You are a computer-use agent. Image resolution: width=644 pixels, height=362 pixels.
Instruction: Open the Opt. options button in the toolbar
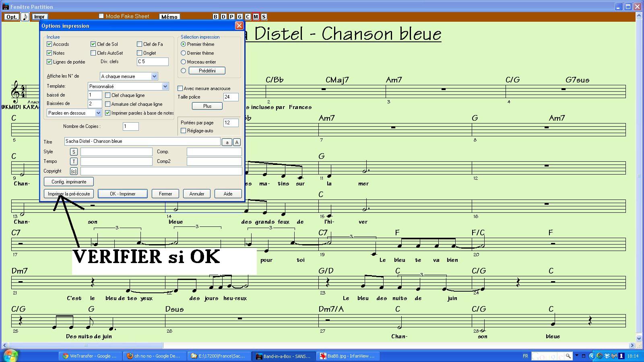click(x=12, y=16)
